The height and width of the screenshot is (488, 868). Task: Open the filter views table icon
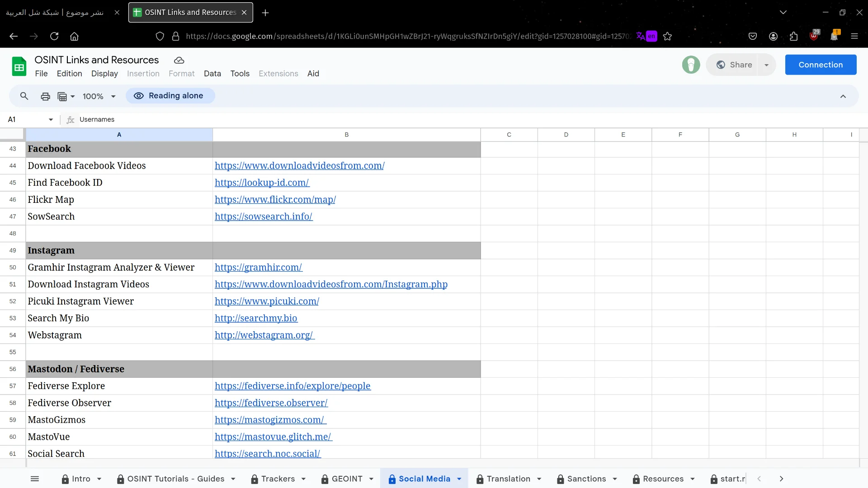66,96
